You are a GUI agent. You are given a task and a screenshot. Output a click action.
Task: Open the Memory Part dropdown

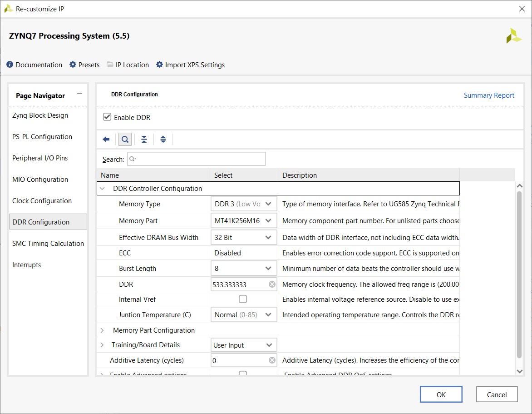[244, 221]
